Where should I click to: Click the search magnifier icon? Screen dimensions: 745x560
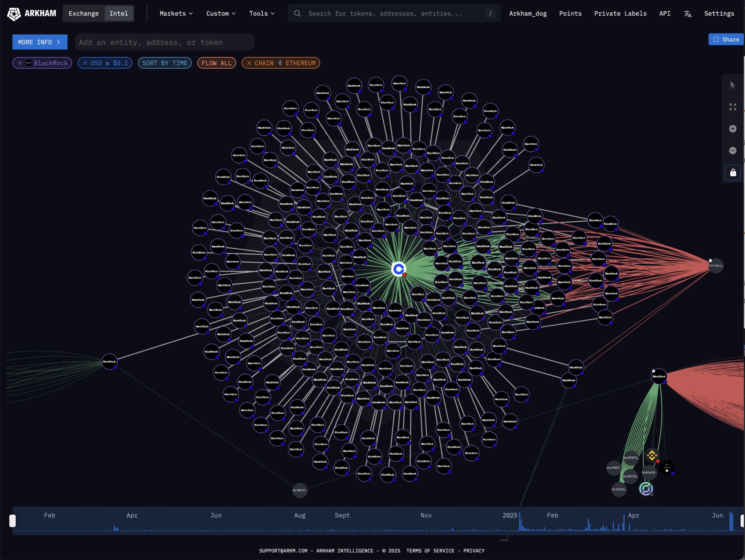click(297, 13)
